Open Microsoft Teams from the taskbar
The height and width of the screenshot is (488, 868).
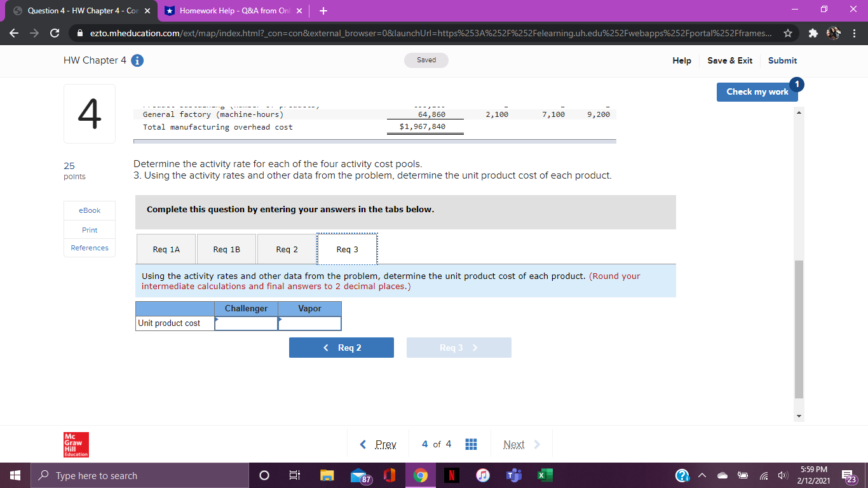tap(514, 475)
